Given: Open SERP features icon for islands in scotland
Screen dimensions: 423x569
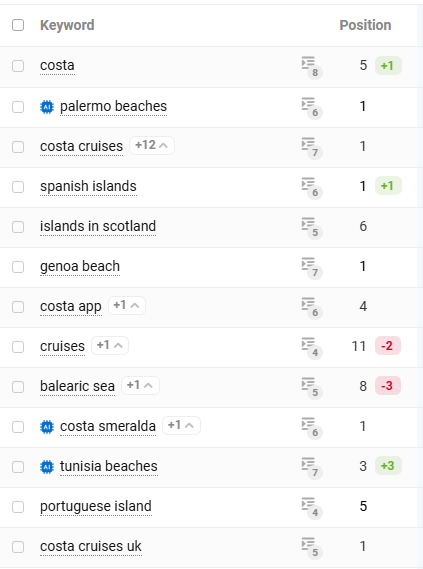Looking at the screenshot, I should point(312,227).
